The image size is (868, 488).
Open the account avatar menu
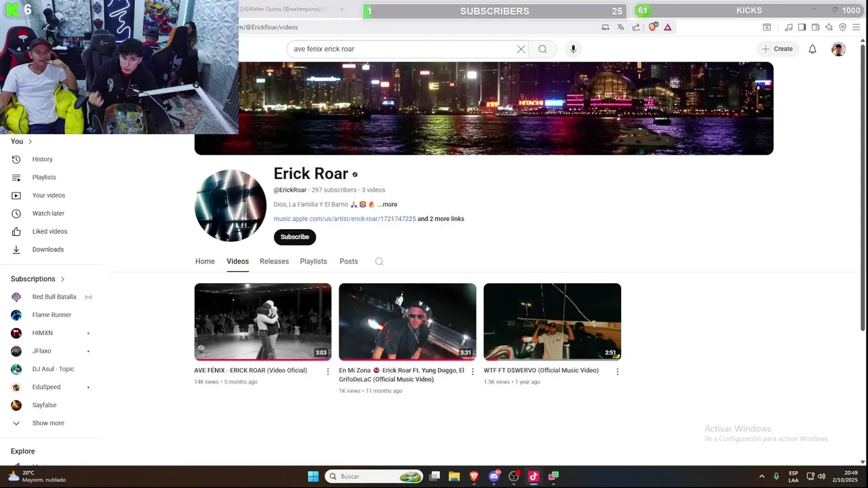(839, 49)
